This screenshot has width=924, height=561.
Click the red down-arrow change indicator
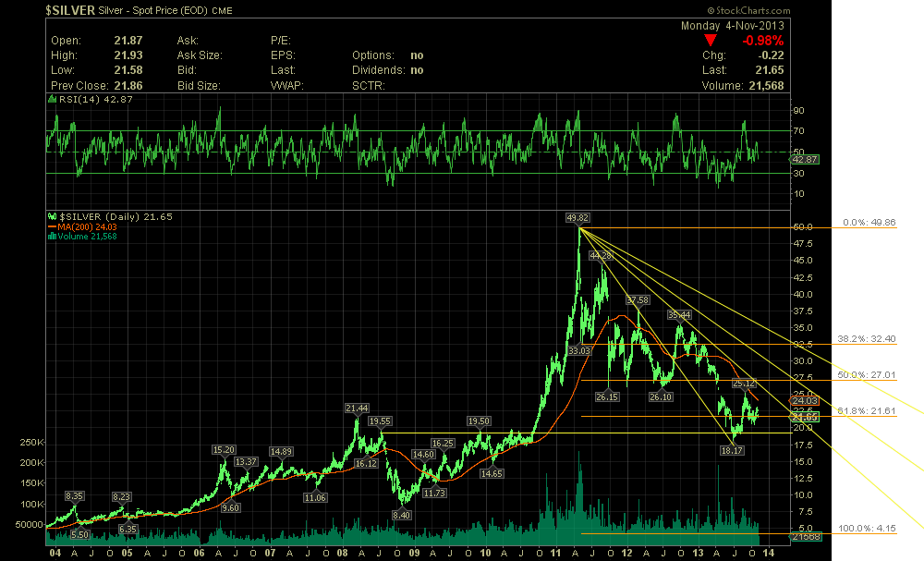[x=710, y=41]
